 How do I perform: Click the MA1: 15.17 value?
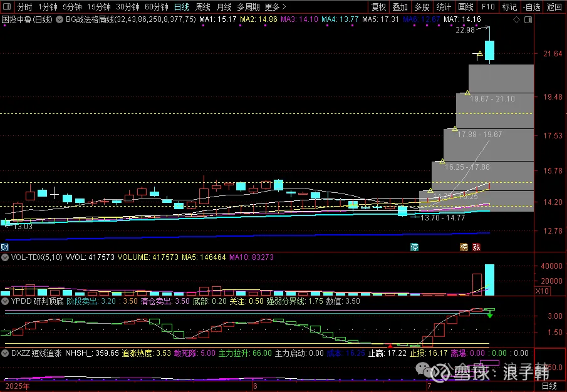point(217,19)
